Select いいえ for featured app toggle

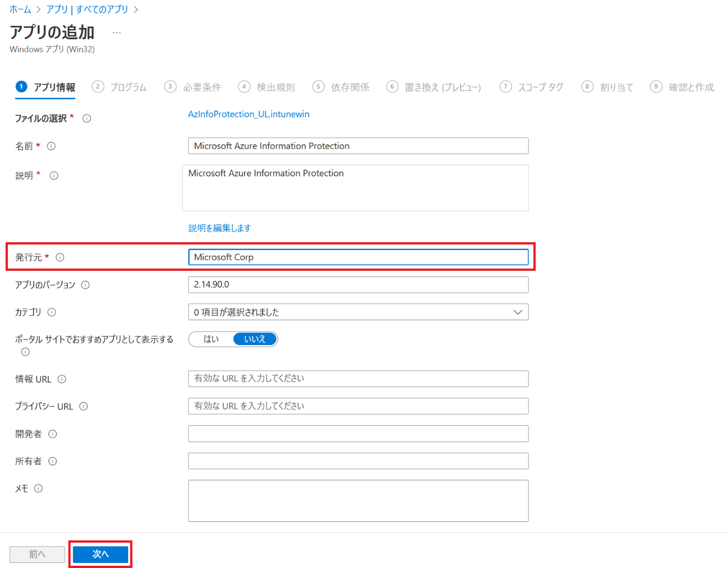click(x=255, y=339)
